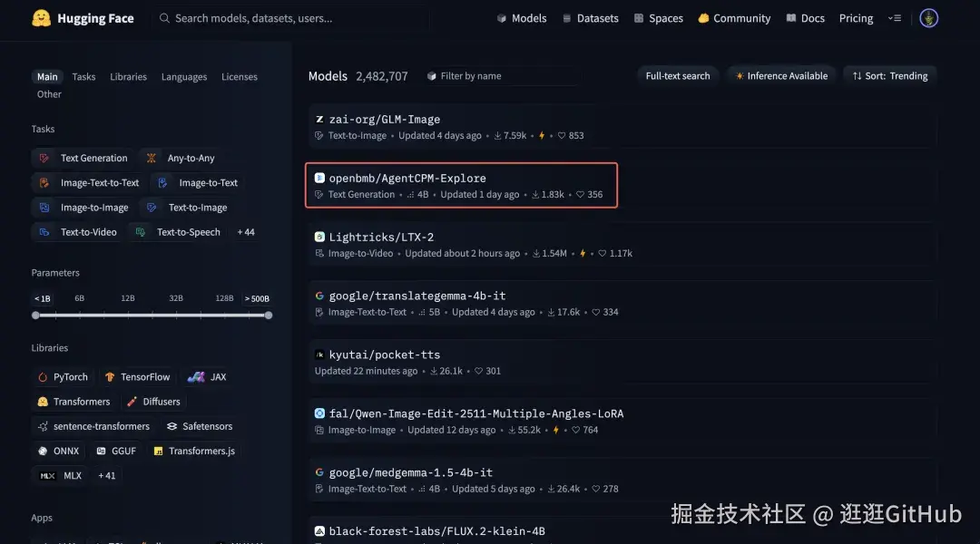Click the inference bolt icon on LTX-2
Screen dimensions: 980x544
tap(583, 254)
